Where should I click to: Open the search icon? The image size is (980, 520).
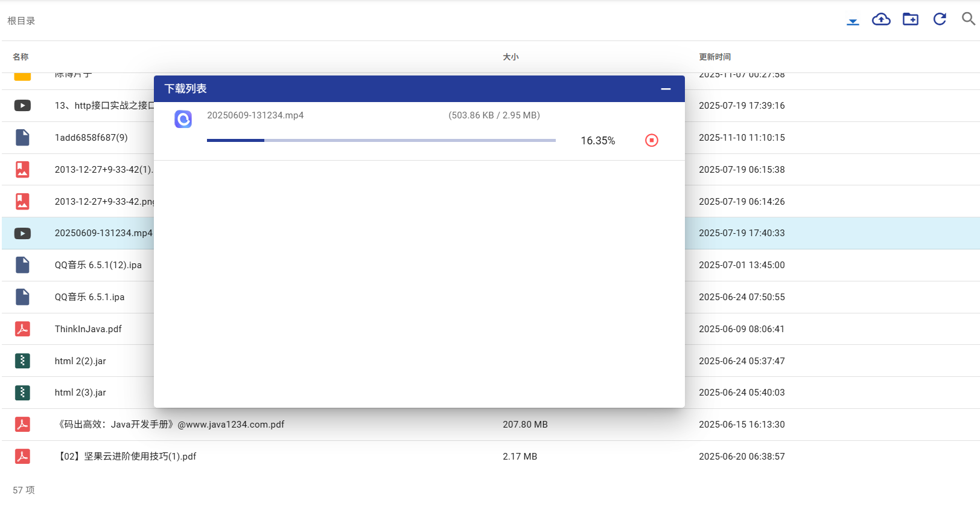[968, 19]
